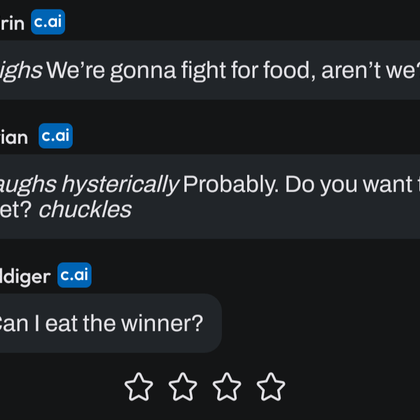420x420 pixels.
Task: Click the italic 'ighs' text in the first message
Action: click(x=21, y=71)
